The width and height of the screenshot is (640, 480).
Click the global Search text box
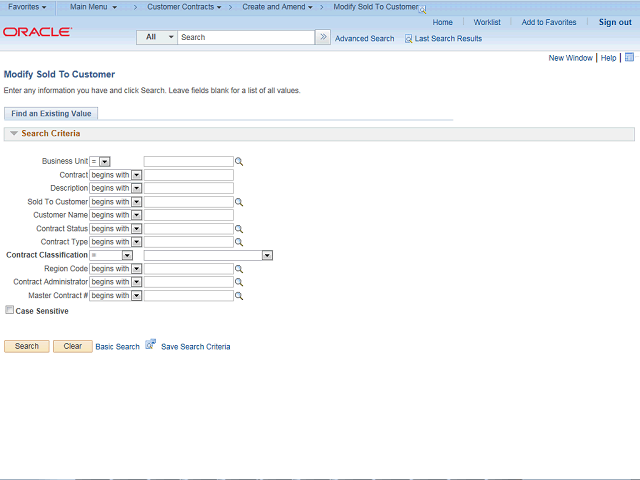(246, 37)
